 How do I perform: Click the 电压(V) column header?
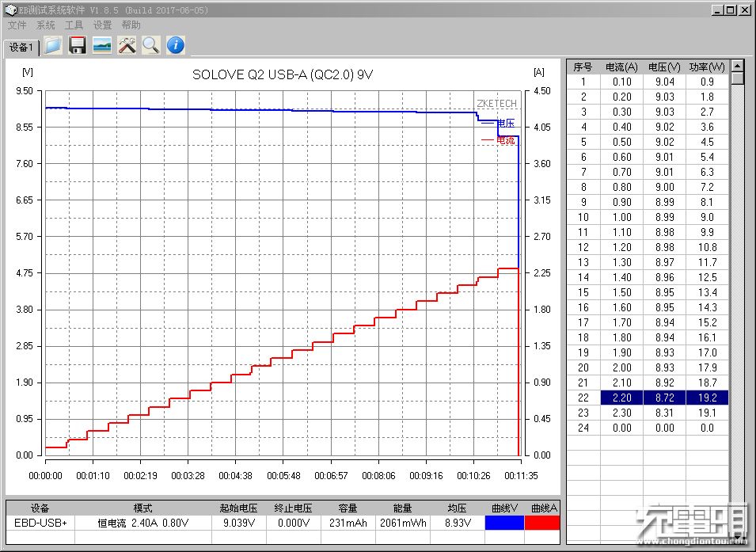tap(664, 67)
